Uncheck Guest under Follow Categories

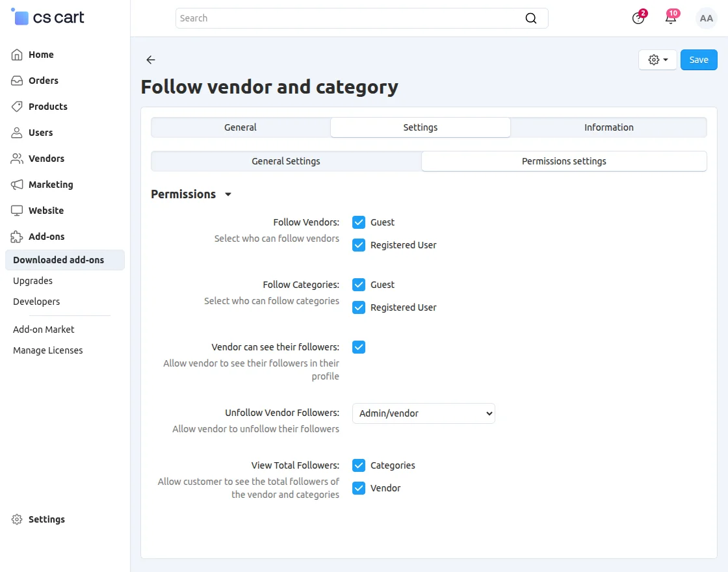pos(358,285)
